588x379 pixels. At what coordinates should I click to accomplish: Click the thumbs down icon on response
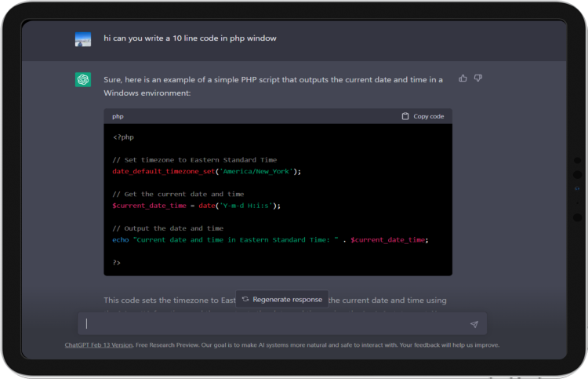(478, 78)
